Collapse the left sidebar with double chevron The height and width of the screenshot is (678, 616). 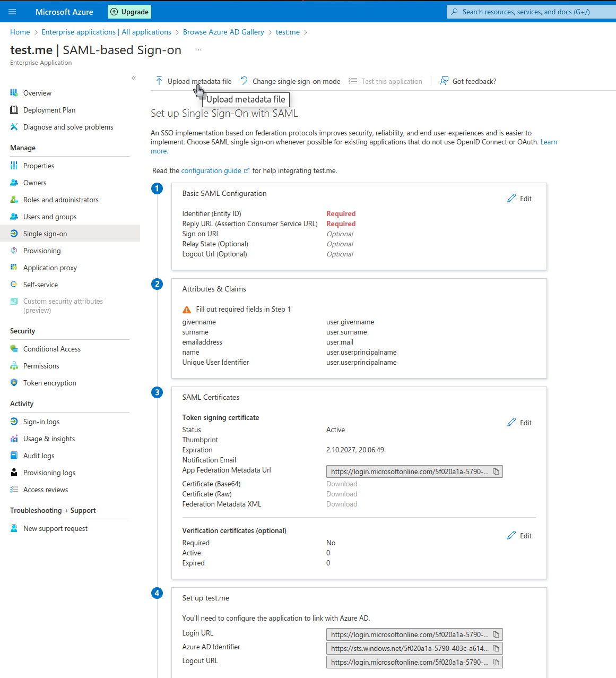pos(134,78)
